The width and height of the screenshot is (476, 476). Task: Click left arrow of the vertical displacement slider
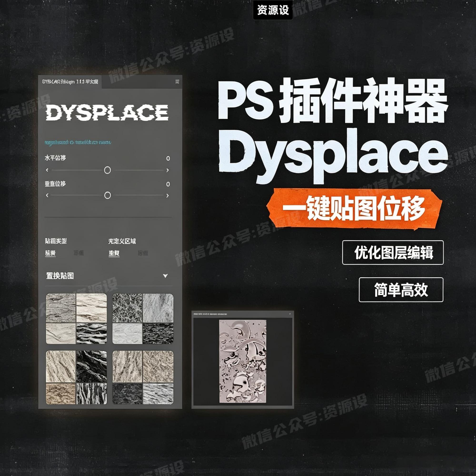47,195
